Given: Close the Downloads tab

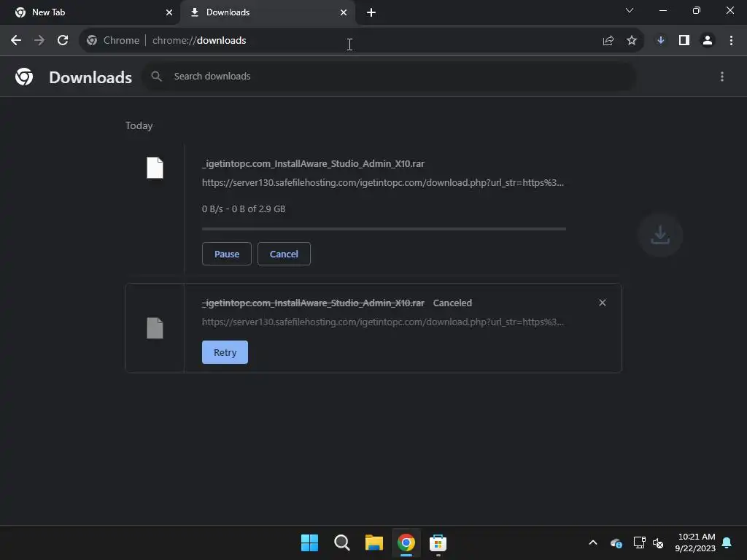Looking at the screenshot, I should (343, 12).
